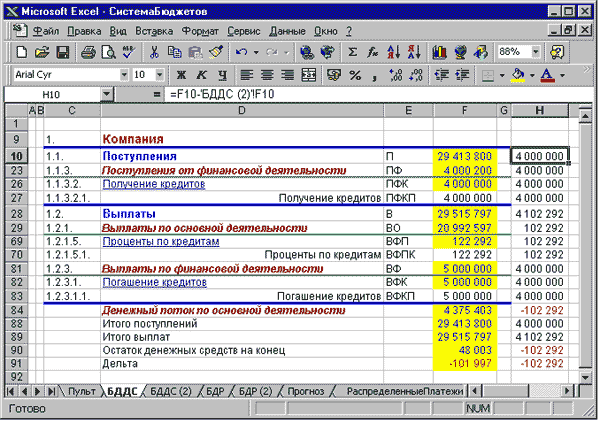Align text right in the formatting toolbar
Image resolution: width=600 pixels, height=423 pixels.
pos(288,75)
